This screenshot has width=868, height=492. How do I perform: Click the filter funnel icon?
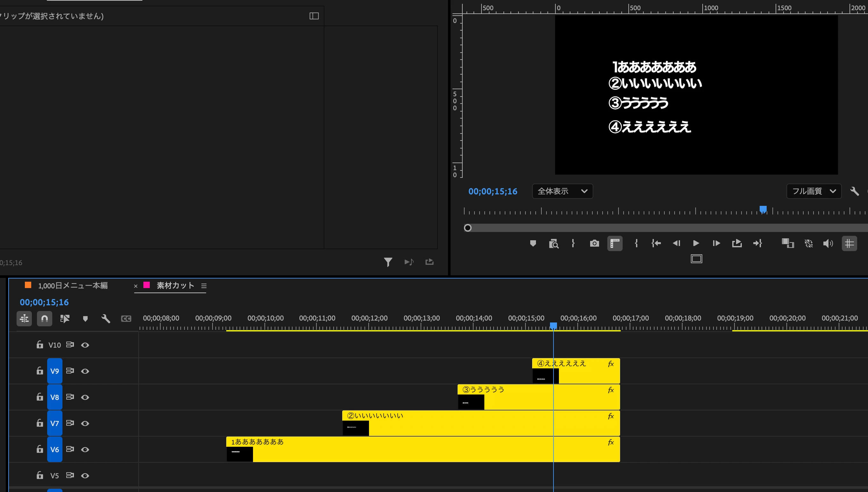point(388,262)
